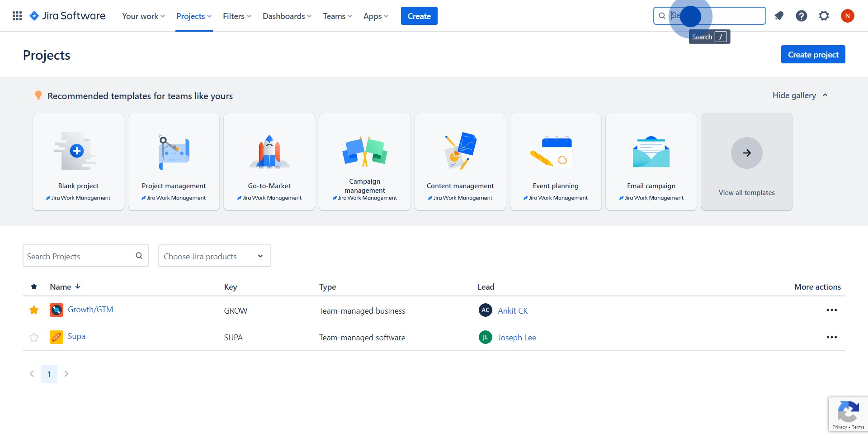This screenshot has width=868, height=439.
Task: Select the Go-to-Market template card
Action: point(269,162)
